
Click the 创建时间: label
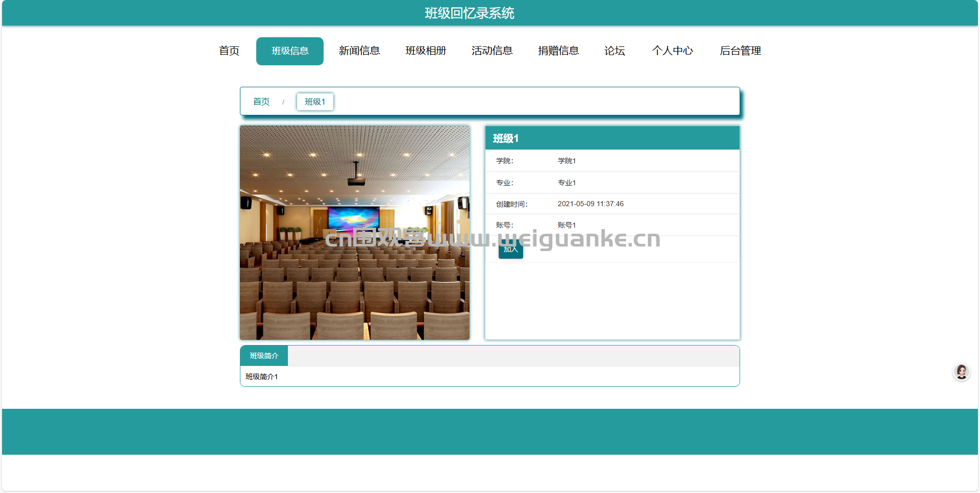pos(511,204)
